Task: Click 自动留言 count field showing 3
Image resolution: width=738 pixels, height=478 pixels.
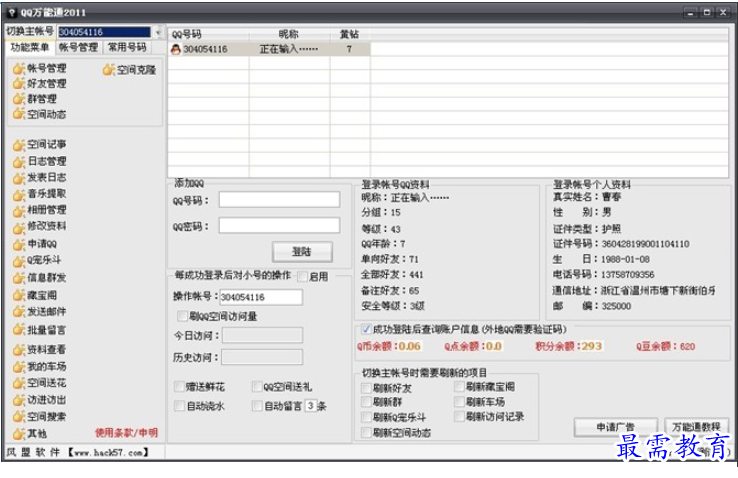Action: (x=311, y=406)
